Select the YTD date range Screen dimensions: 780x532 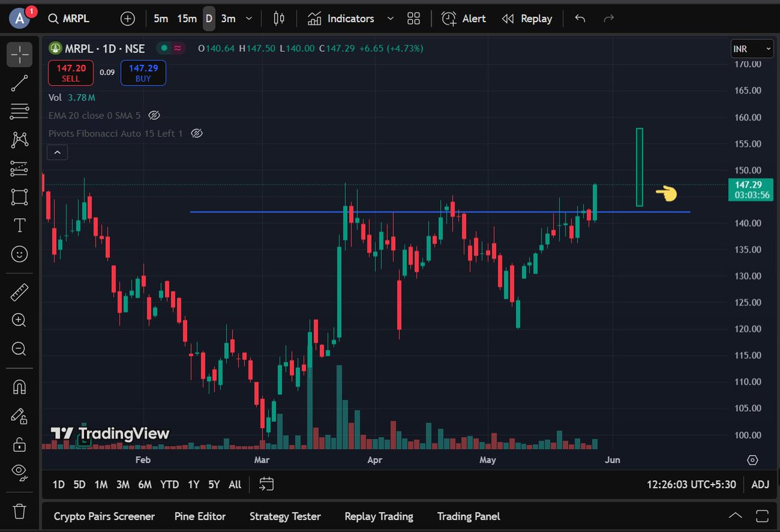click(x=170, y=484)
